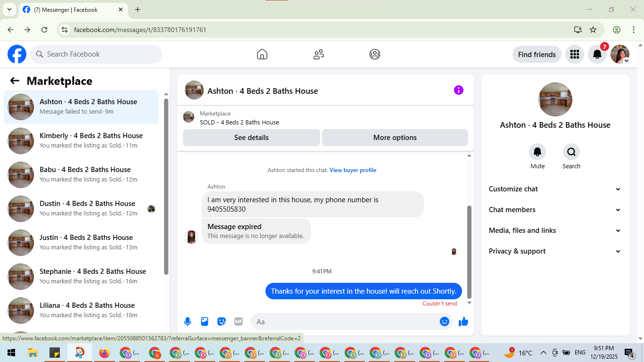This screenshot has height=362, width=644.
Task: Open the Groups icon in top navigation
Action: [375, 54]
